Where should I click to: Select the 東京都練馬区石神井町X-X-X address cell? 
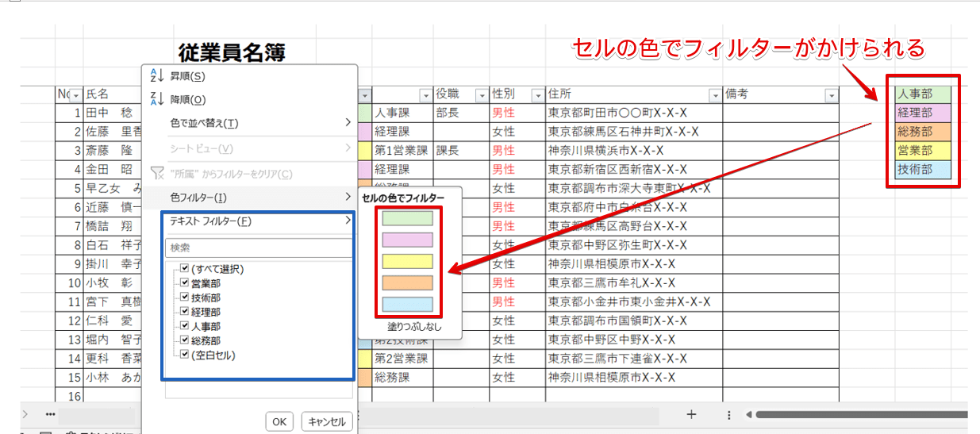point(634,132)
